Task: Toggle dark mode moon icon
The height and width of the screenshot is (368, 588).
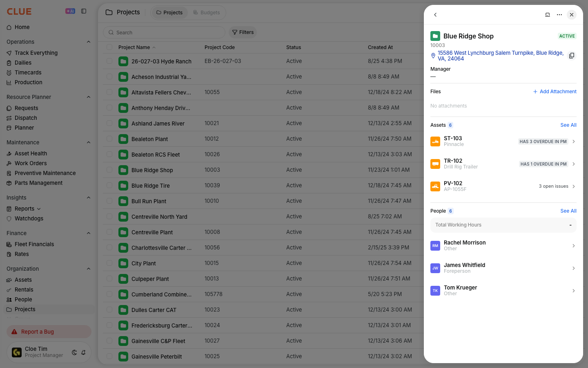Action: pos(74,352)
